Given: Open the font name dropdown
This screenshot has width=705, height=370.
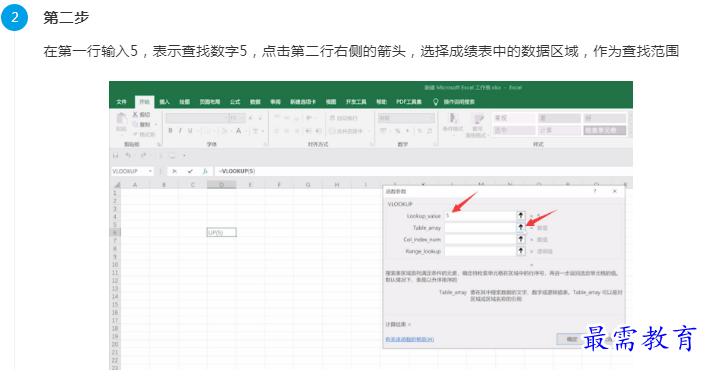Looking at the screenshot, I should 226,118.
